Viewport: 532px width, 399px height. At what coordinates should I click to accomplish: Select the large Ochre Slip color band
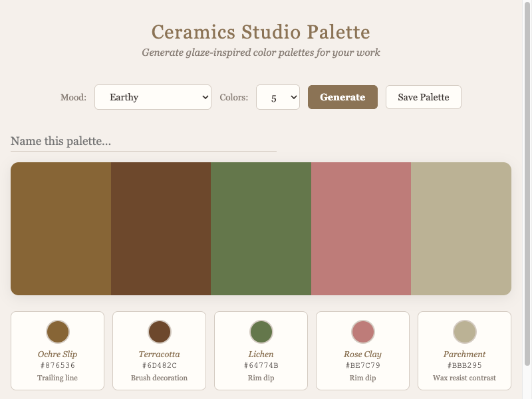click(x=61, y=229)
